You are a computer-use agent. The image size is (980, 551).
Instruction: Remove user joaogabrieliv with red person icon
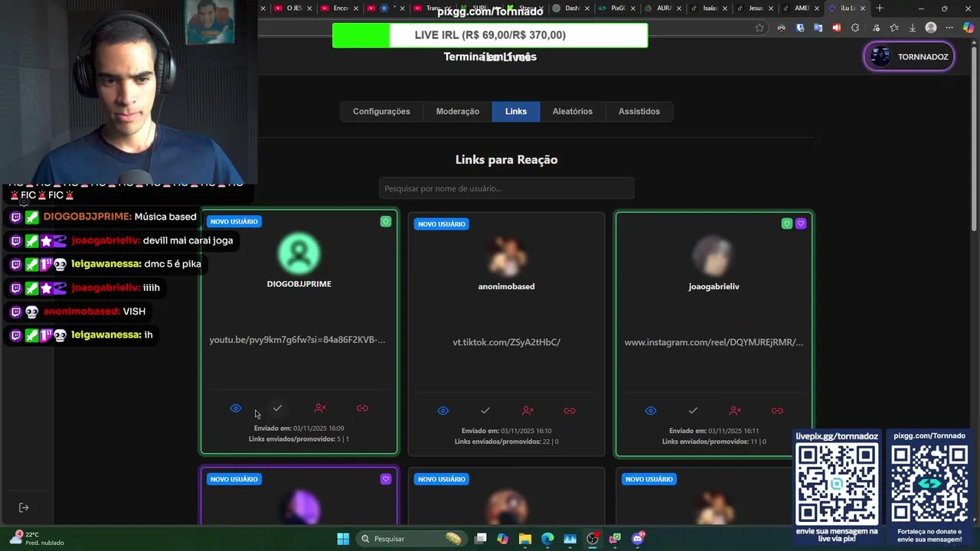(x=735, y=411)
